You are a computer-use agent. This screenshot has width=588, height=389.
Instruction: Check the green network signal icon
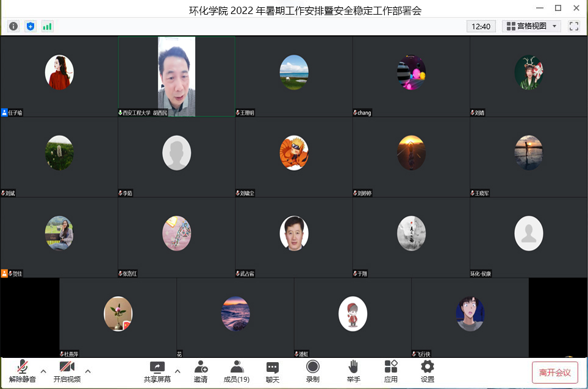click(48, 26)
